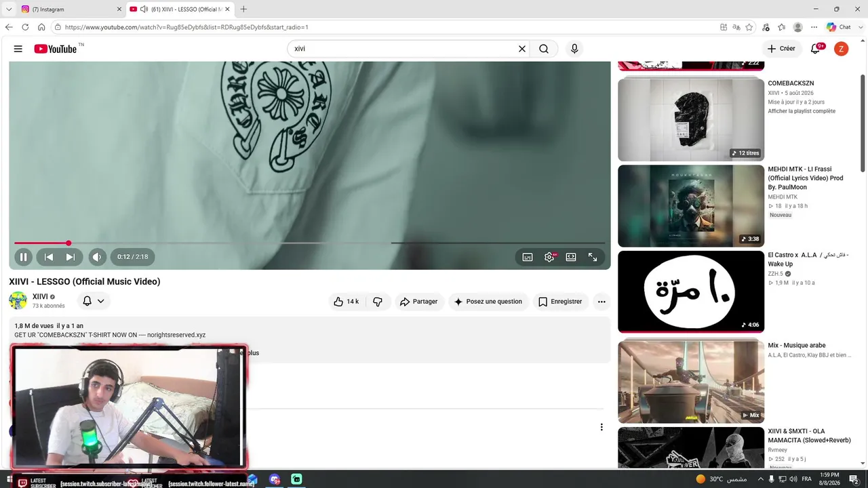Screen dimensions: 868x488
Task: Switch the FRA input language
Action: (807, 479)
